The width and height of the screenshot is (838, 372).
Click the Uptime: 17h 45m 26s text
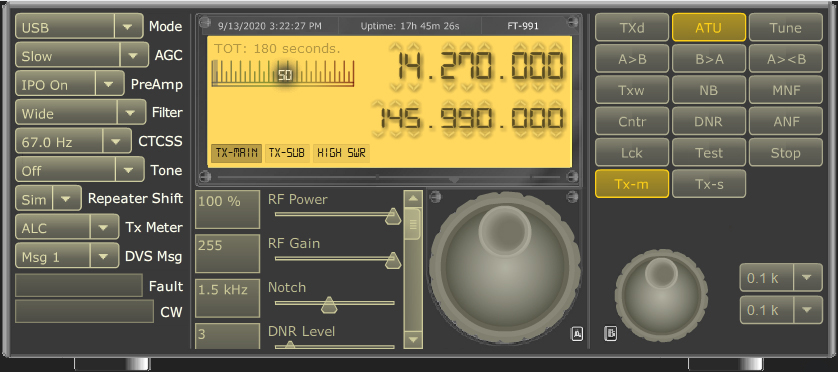[410, 26]
